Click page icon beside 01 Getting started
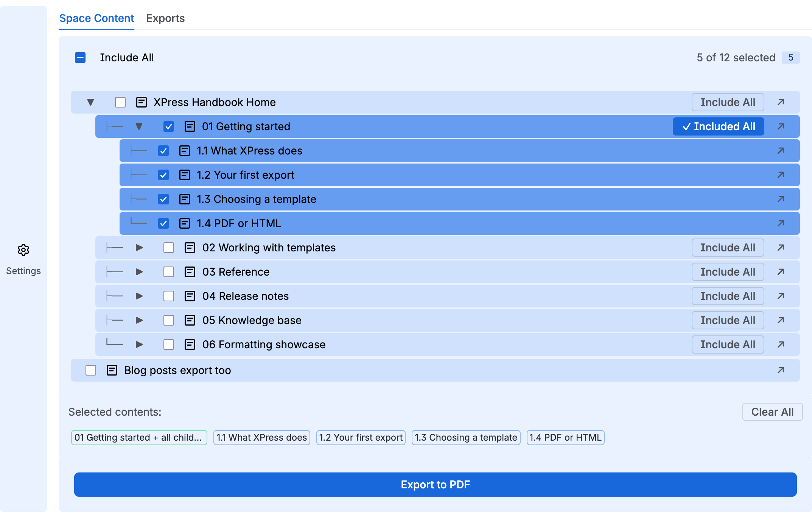The image size is (812, 530). [190, 126]
